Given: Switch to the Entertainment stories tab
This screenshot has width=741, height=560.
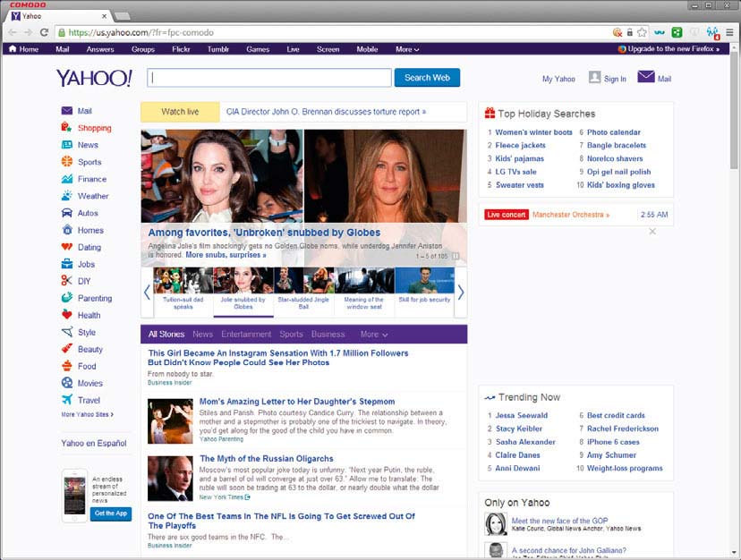Looking at the screenshot, I should point(246,334).
